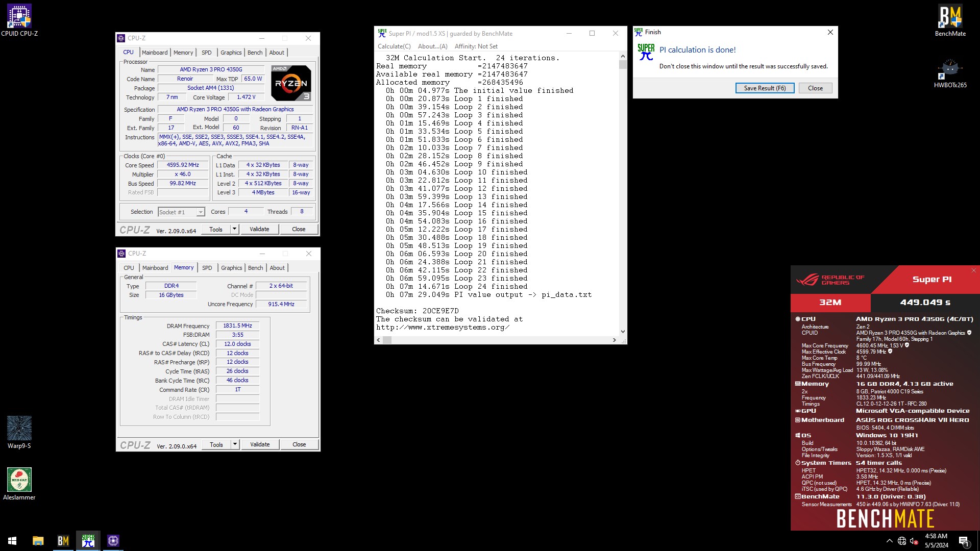Click the DRAM Frequency 1831.5 MHz field
Image resolution: width=980 pixels, height=551 pixels.
click(237, 325)
